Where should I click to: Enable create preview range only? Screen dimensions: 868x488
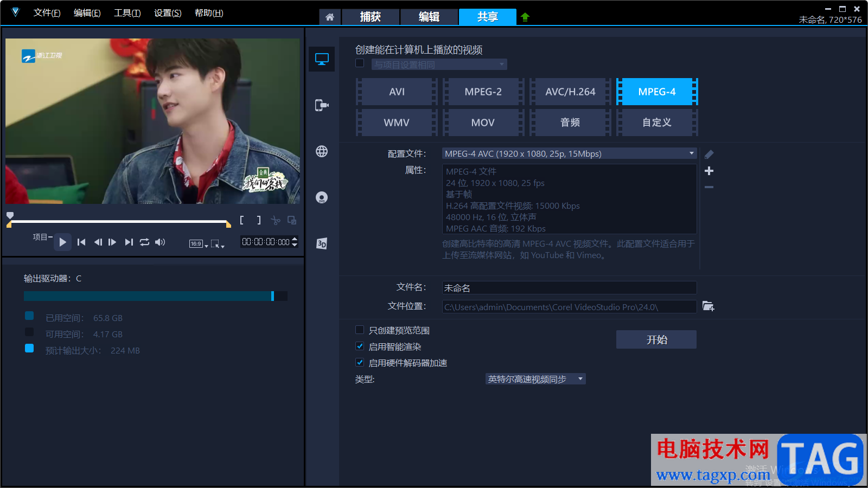(x=360, y=330)
